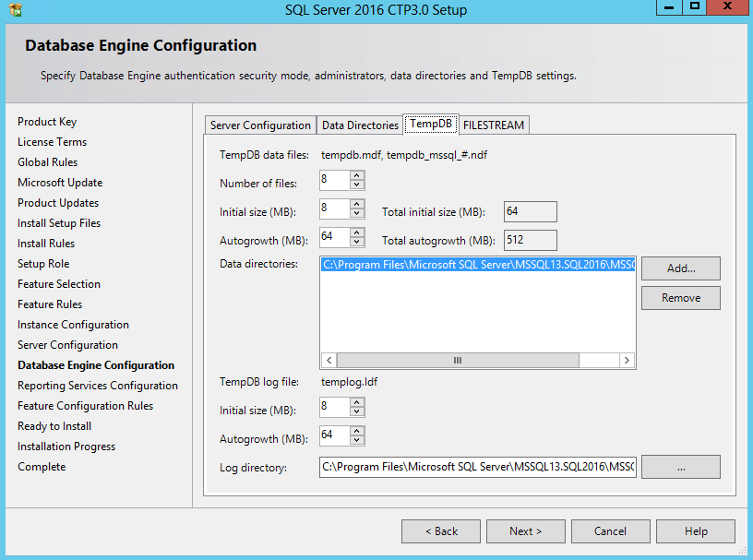Screen dimensions: 753x560
Task: Browse for Log directory with ... button
Action: 680,467
